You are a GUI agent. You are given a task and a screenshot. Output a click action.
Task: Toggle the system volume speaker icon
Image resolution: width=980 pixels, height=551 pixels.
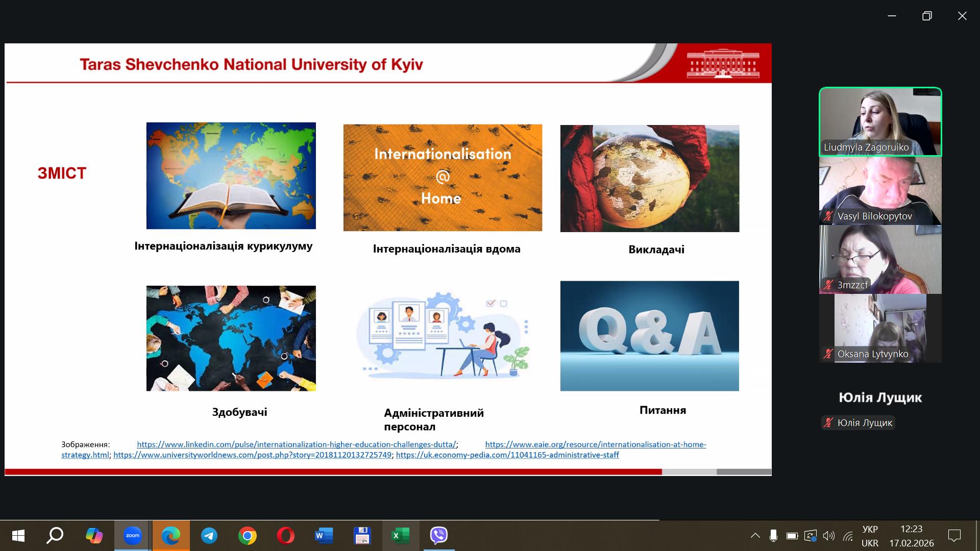pos(828,536)
